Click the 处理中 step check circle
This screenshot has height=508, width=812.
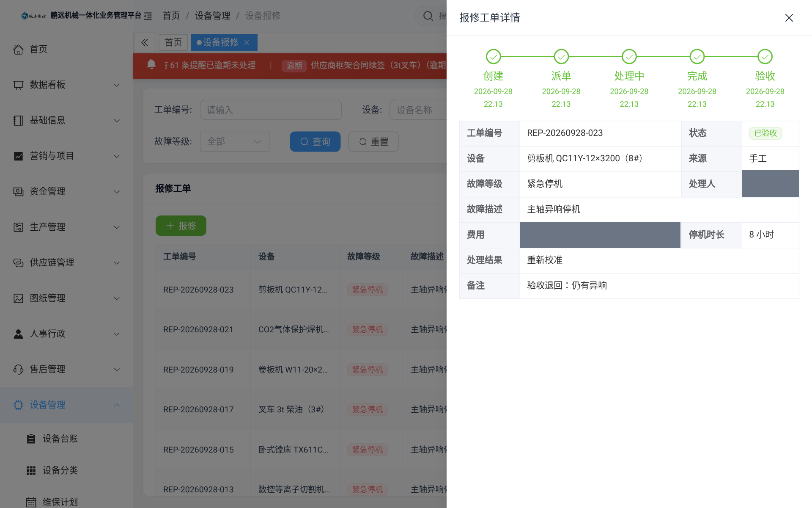629,56
